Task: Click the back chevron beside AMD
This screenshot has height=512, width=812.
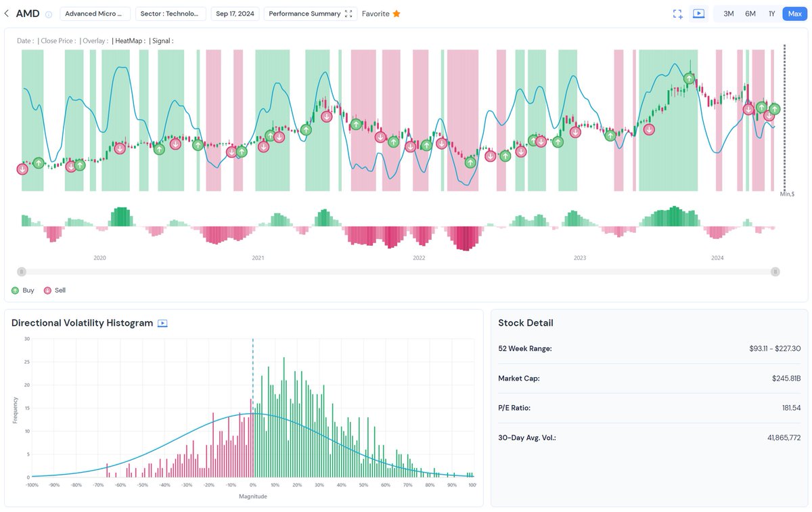Action: tap(7, 13)
